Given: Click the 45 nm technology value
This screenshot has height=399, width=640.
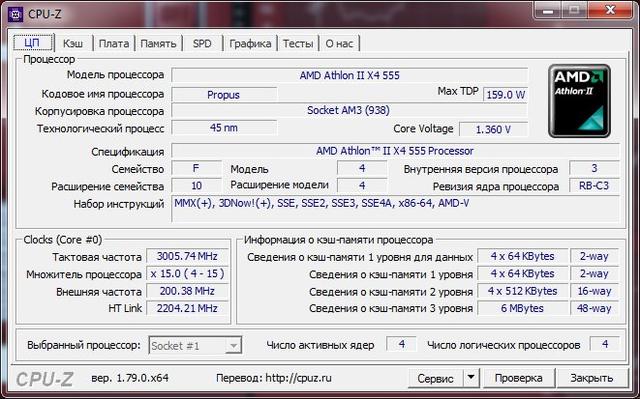Looking at the screenshot, I should point(224,128).
